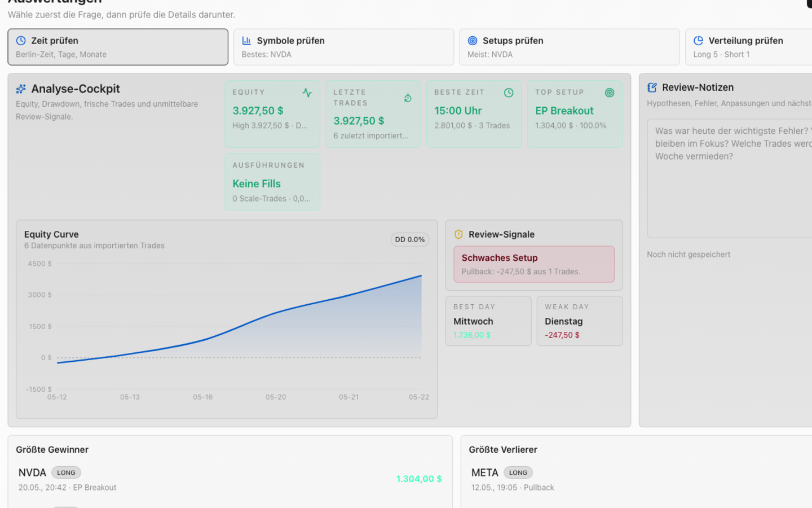
Task: Click the edit icon beside Review-Notizen
Action: coord(652,87)
